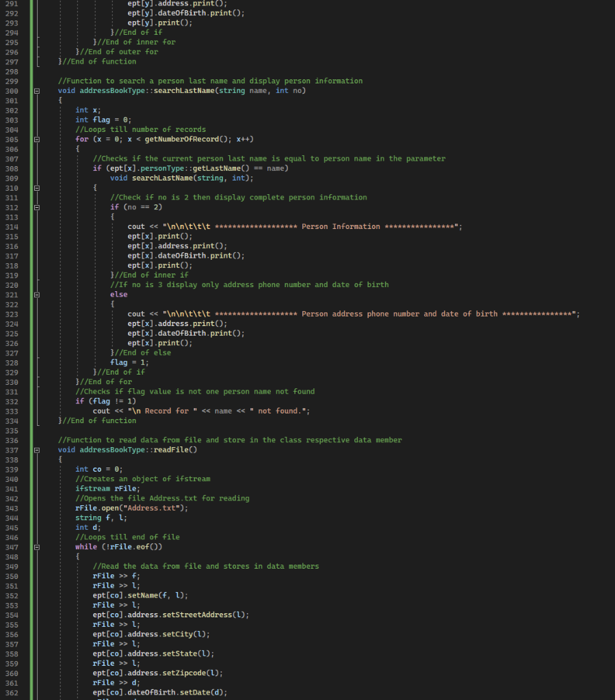
Task: Click 'while (!rFile.eof())' statement
Action: (119, 547)
